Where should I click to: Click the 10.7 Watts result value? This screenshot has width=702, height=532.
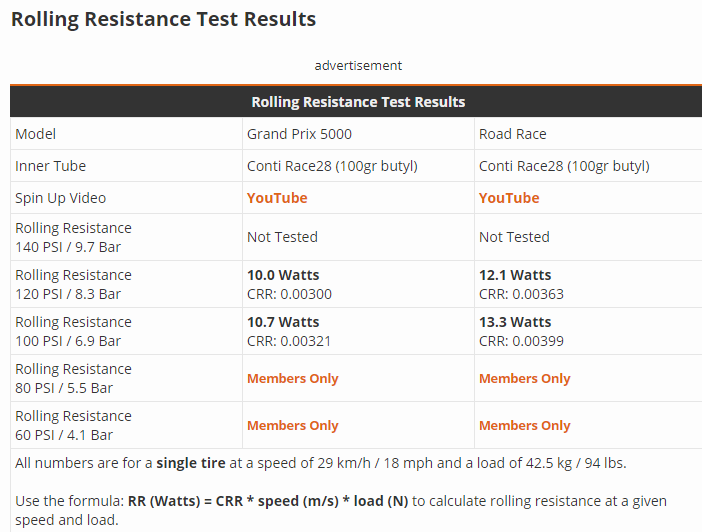[x=283, y=322]
